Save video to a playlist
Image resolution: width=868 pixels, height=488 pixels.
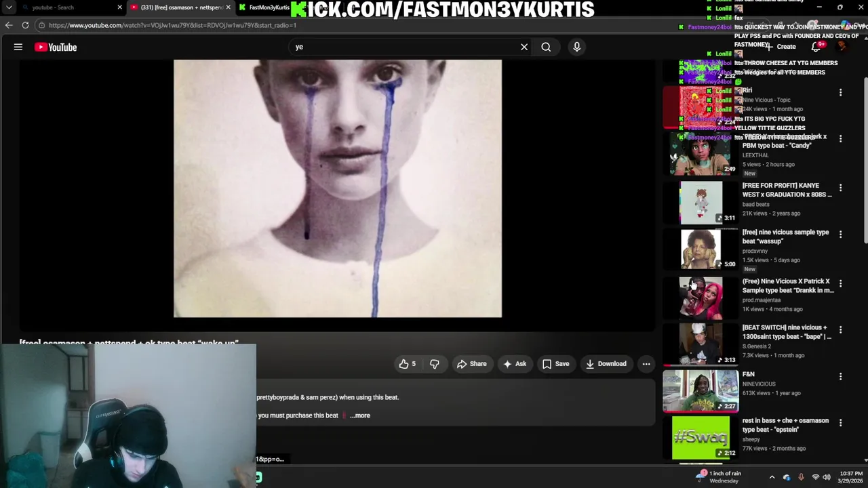[555, 364]
